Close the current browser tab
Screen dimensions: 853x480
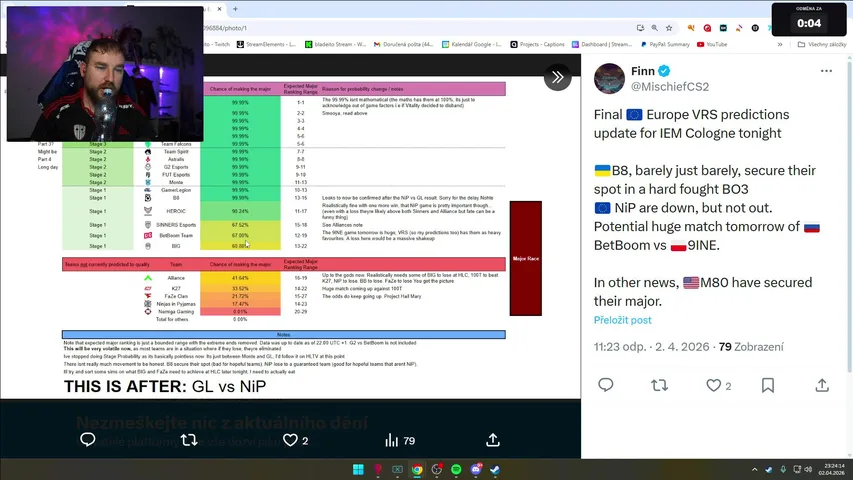219,9
